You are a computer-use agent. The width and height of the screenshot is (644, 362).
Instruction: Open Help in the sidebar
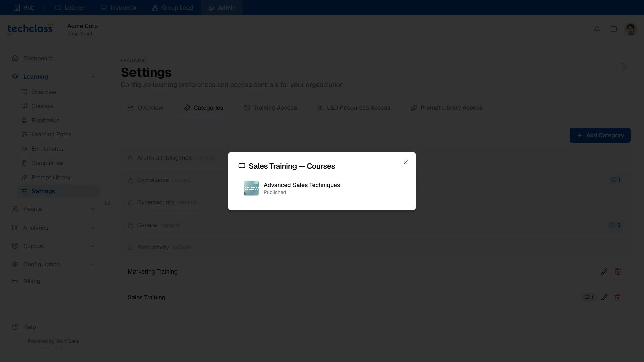(30, 327)
